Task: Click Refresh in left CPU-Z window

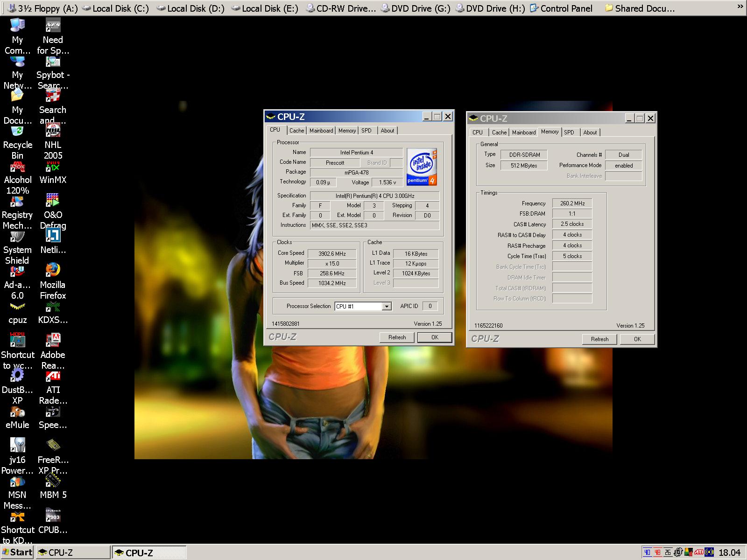Action: pyautogui.click(x=397, y=337)
